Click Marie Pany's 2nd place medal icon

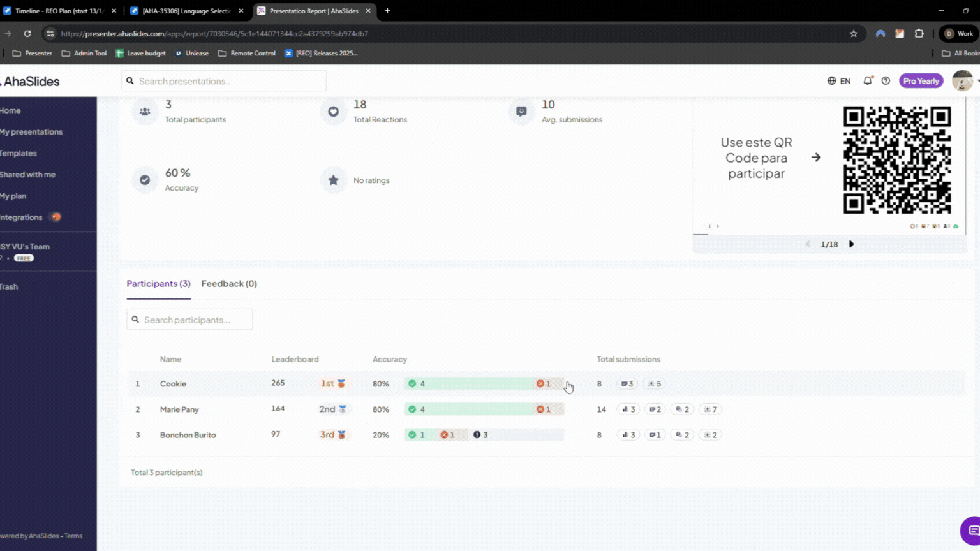click(x=343, y=409)
